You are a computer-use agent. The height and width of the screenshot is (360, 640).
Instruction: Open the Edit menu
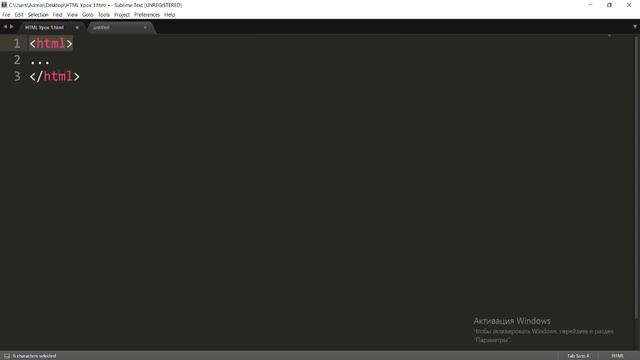coord(19,15)
